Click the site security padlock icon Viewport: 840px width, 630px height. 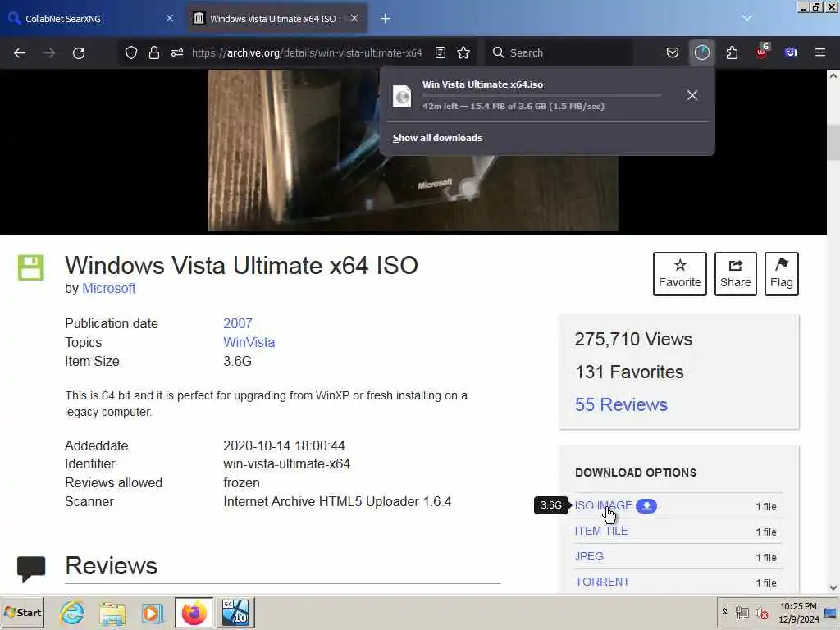(x=154, y=52)
